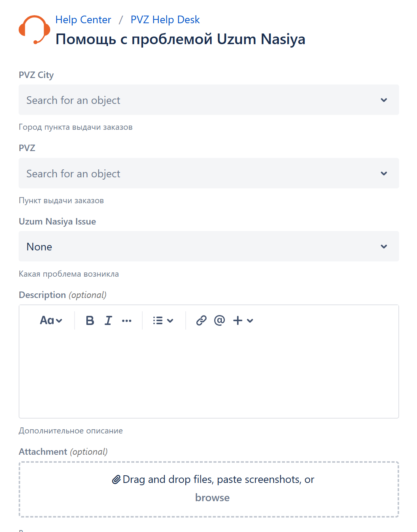Toggle italic formatting in description editor
The width and height of the screenshot is (417, 532).
point(108,320)
